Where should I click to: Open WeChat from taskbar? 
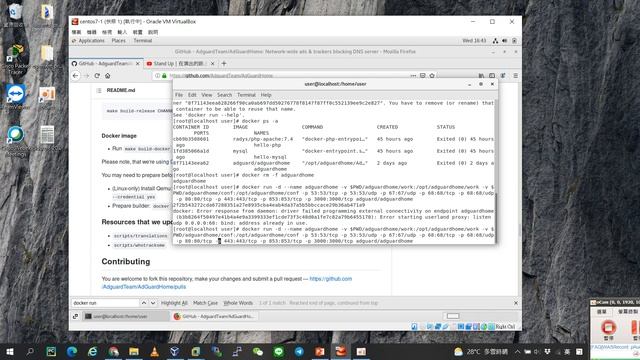(258, 351)
